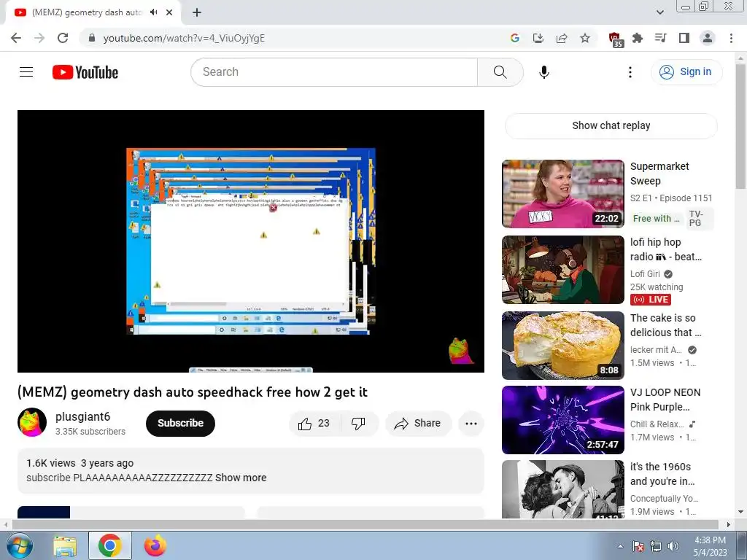Open lofi hip hop radio title
The width and height of the screenshot is (747, 560).
pos(665,249)
